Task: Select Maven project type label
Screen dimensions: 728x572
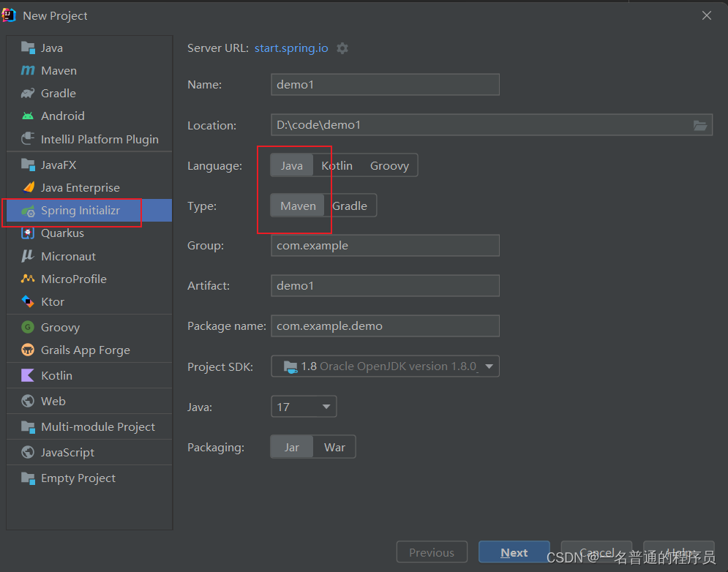Action: [x=59, y=70]
